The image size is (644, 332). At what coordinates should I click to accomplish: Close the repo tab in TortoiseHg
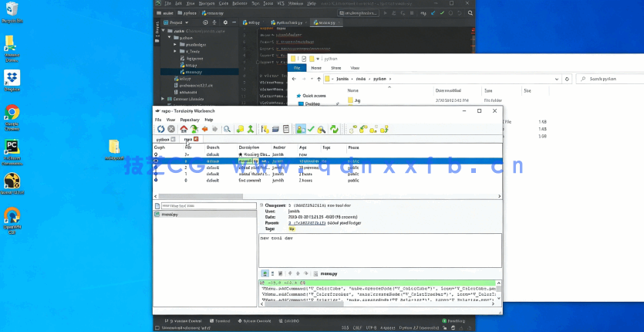(196, 139)
